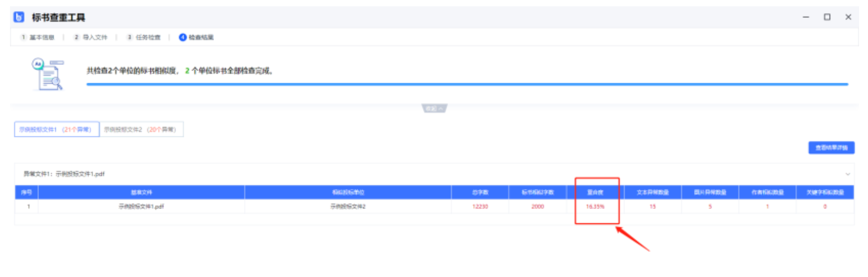Click the 重合度 column header
Image resolution: width=868 pixels, height=277 pixels.
[x=595, y=192]
